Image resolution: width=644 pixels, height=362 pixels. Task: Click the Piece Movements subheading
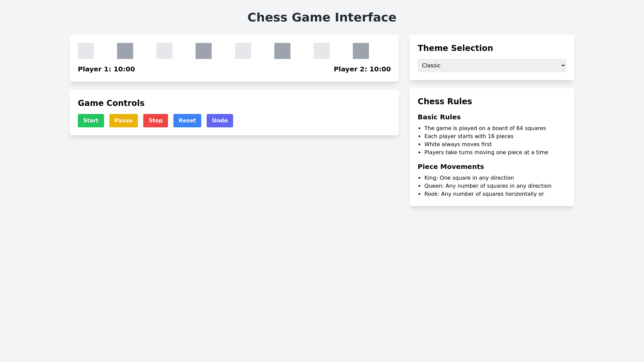coord(450,167)
